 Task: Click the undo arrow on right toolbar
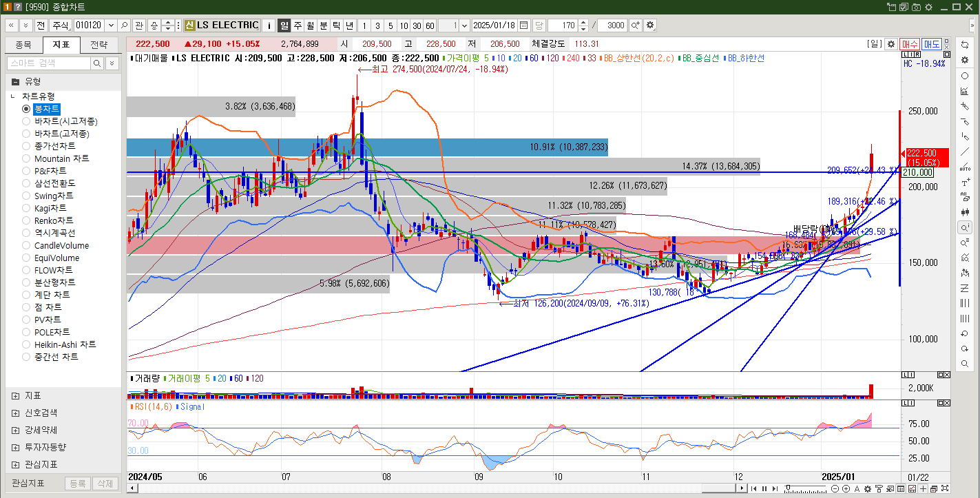[965, 333]
